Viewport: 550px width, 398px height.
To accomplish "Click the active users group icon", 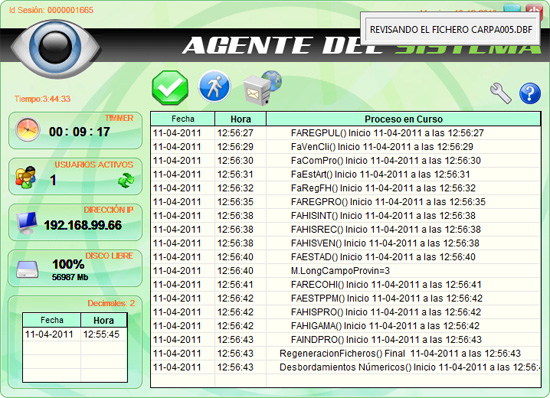I will 25,177.
